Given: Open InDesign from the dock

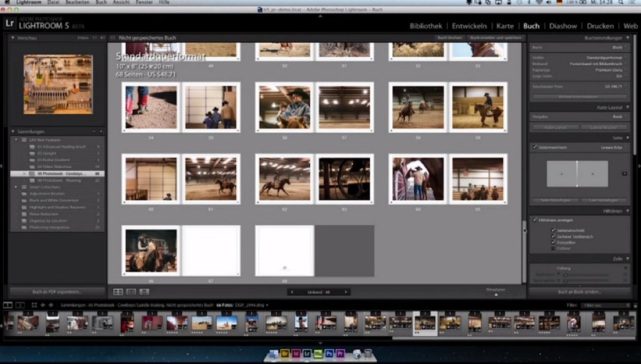Looking at the screenshot, I should click(296, 354).
